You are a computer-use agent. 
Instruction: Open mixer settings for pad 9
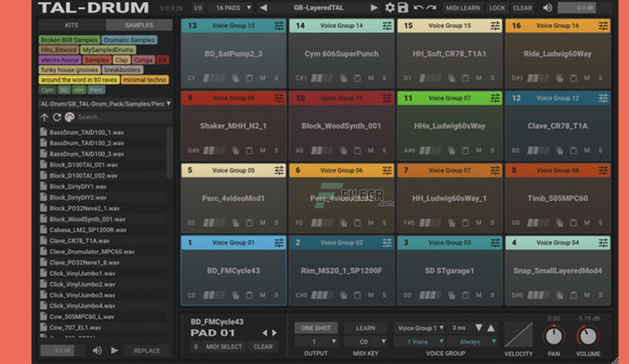279,98
